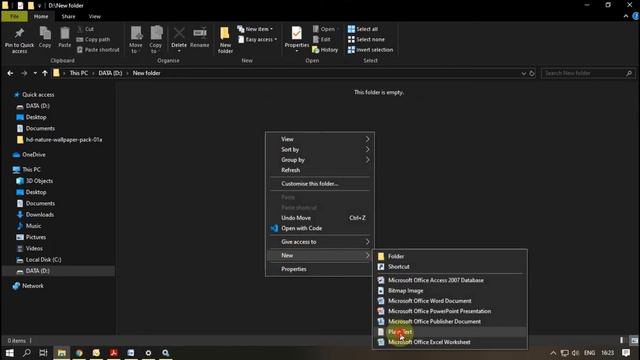Screen dimensions: 640x360
Task: Open the File tab
Action: pos(14,16)
